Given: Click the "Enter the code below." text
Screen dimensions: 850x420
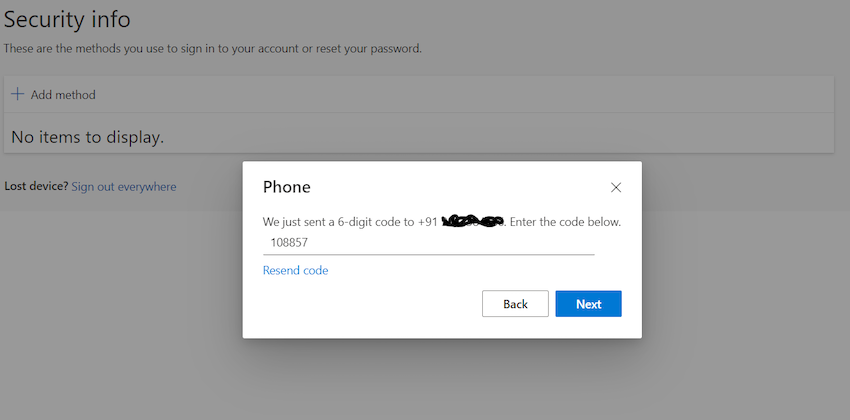Looking at the screenshot, I should pos(565,221).
